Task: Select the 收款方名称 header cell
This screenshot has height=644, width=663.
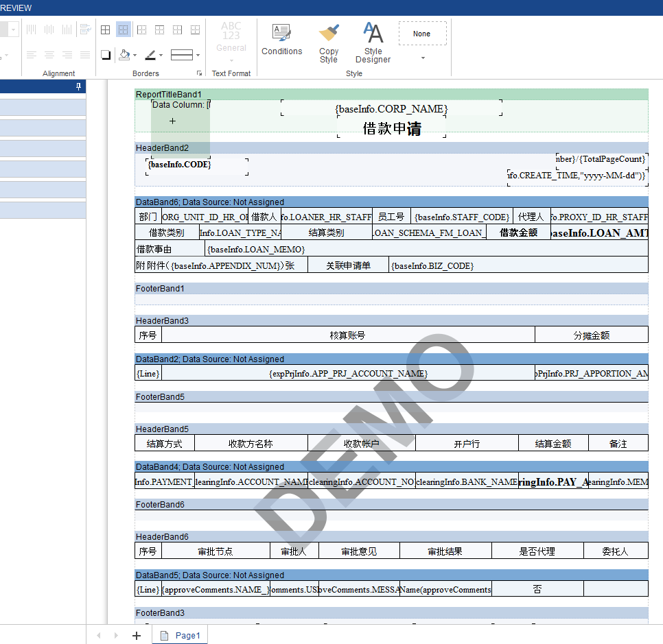Action: [x=251, y=444]
